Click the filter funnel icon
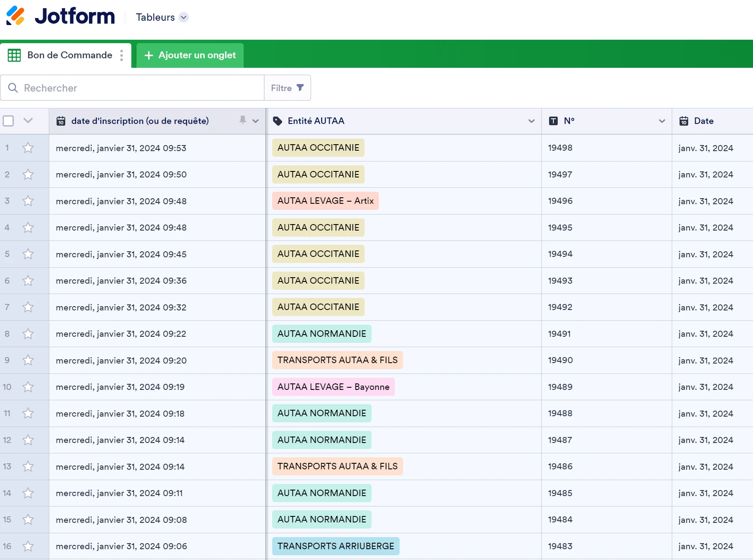Viewport: 753px width, 560px height. click(300, 88)
